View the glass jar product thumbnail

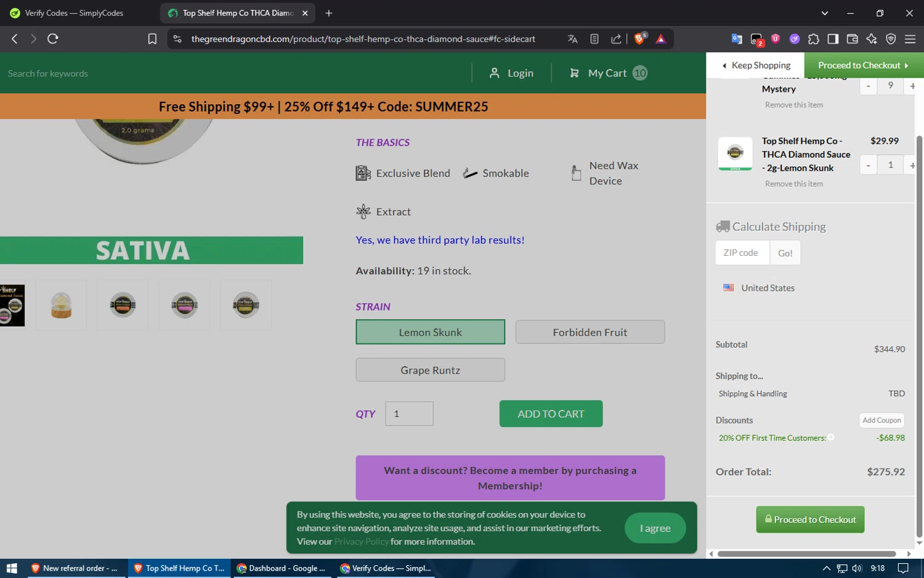tap(61, 305)
